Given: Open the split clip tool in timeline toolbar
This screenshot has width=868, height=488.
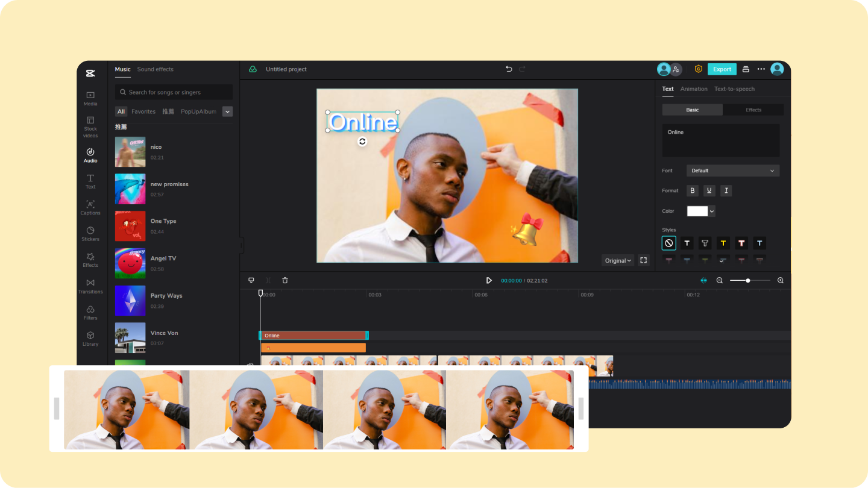Looking at the screenshot, I should coord(268,280).
